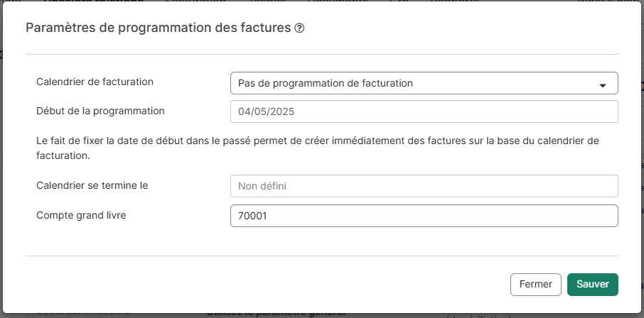Click the 04/05/2025 date value
Screen dimensions: 644x318
pos(267,112)
